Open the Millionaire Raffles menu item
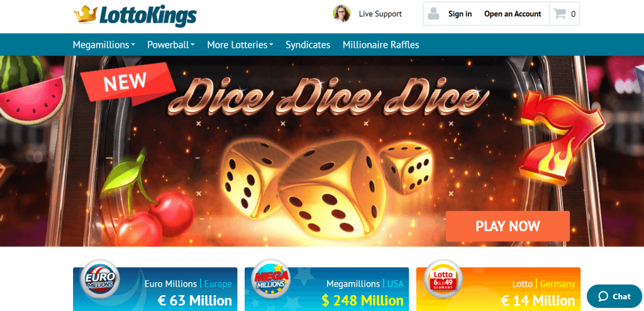Screen dimensions: 644x311 point(380,45)
